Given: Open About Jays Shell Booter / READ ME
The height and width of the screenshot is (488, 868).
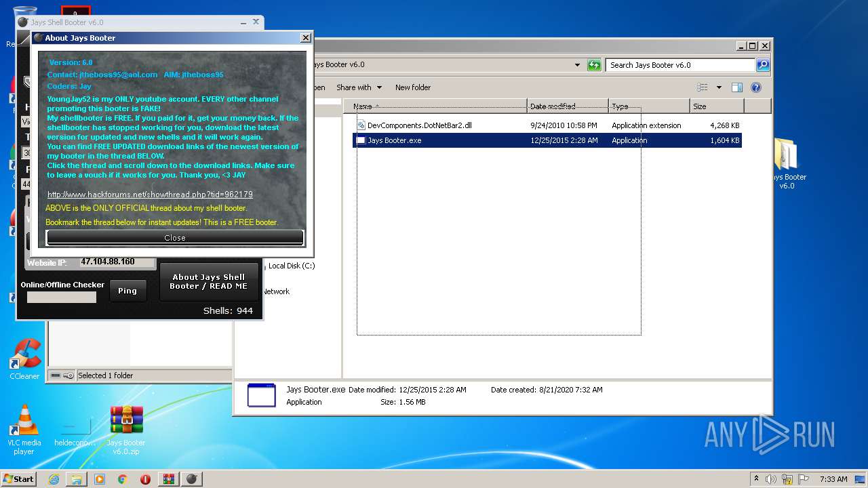Looking at the screenshot, I should (x=208, y=281).
